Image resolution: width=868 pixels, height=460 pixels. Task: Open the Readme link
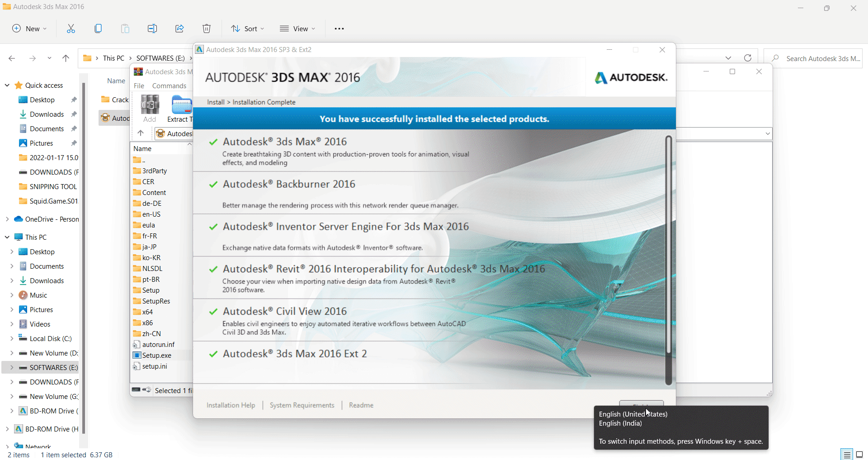pos(361,405)
